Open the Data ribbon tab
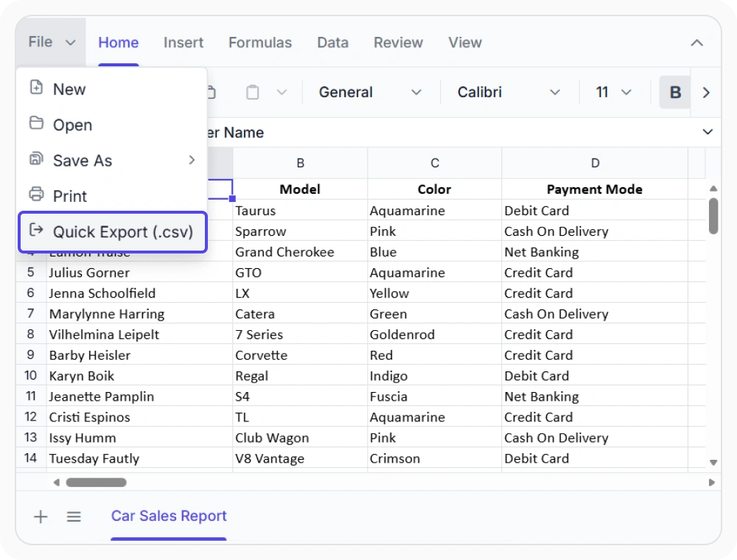737x560 pixels. coord(333,43)
